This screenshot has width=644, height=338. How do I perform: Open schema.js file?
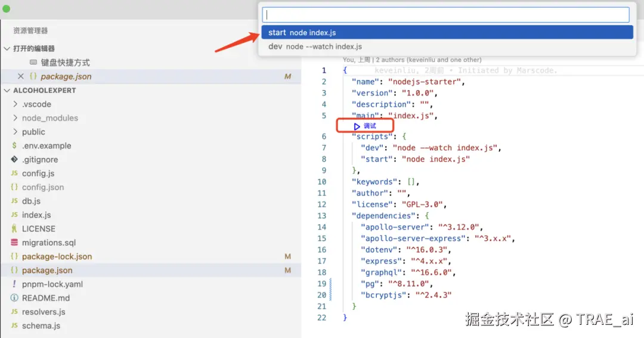(41, 325)
